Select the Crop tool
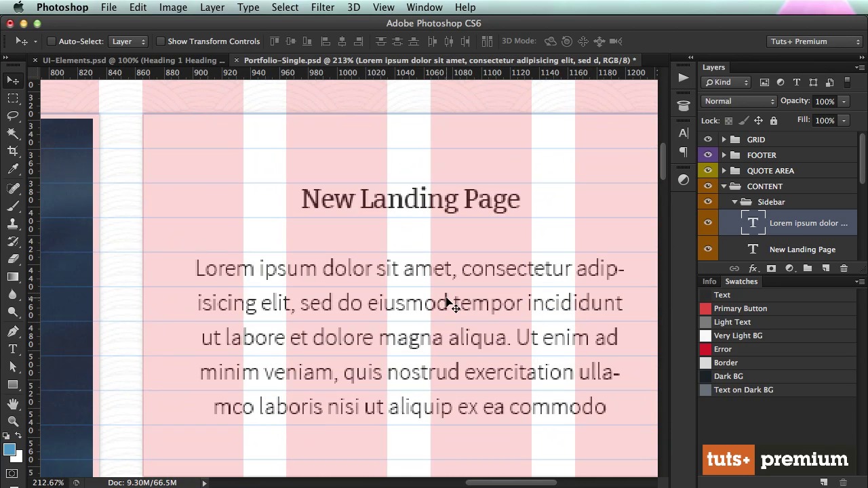 coord(13,151)
